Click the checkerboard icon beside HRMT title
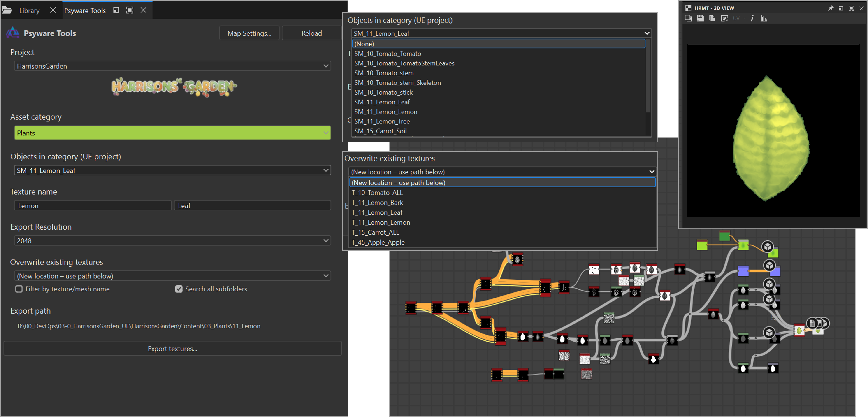Viewport: 868px width, 417px height. tap(688, 8)
